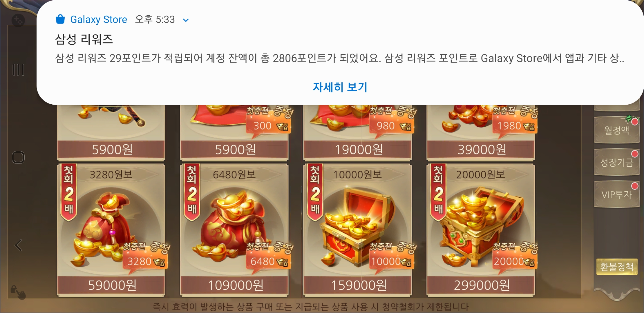The height and width of the screenshot is (313, 644).
Task: Open the 성장기금 tab
Action: (616, 162)
